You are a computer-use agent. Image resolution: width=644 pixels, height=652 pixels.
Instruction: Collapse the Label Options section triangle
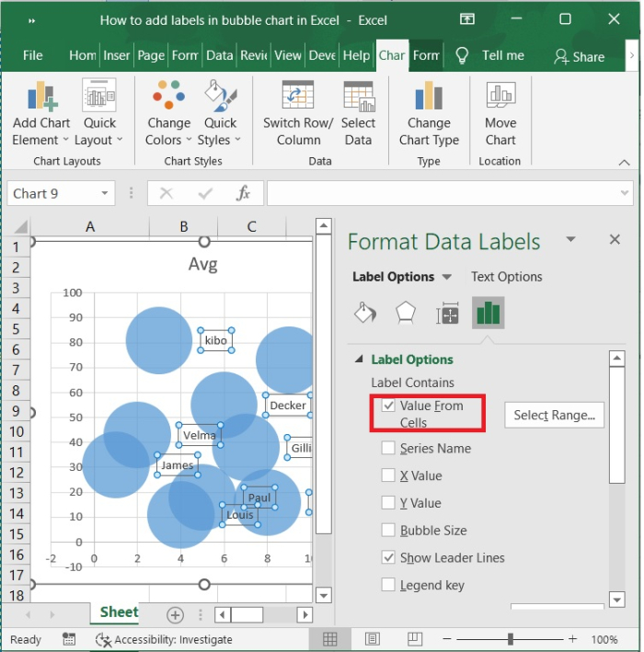click(359, 359)
